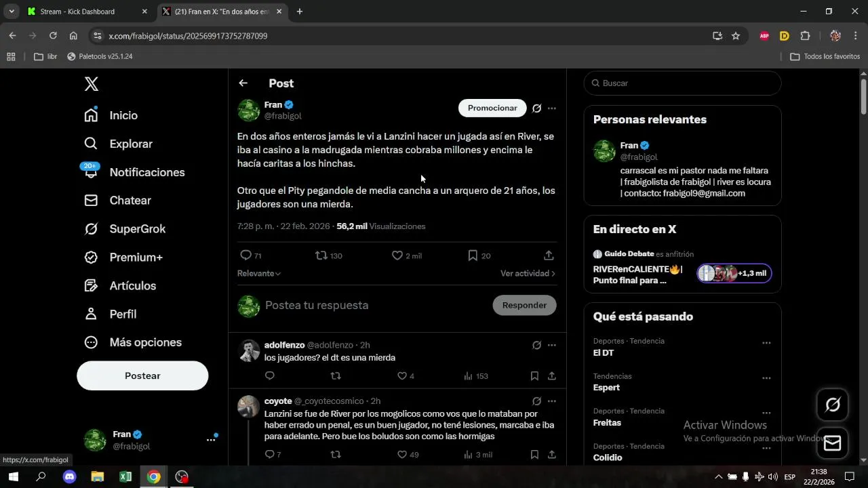Bookmark the main post
The width and height of the screenshot is (868, 488).
coord(473,256)
